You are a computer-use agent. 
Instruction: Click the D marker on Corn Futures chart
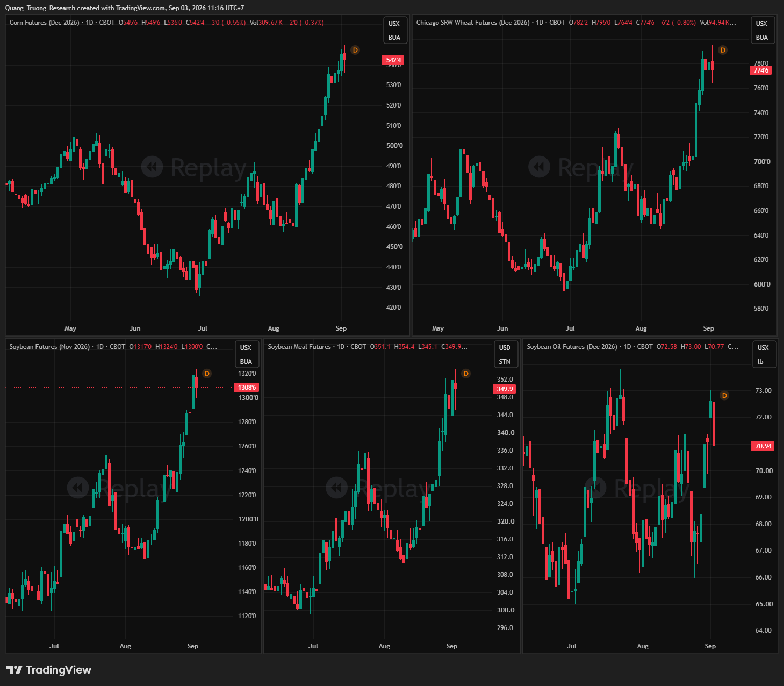(x=355, y=50)
